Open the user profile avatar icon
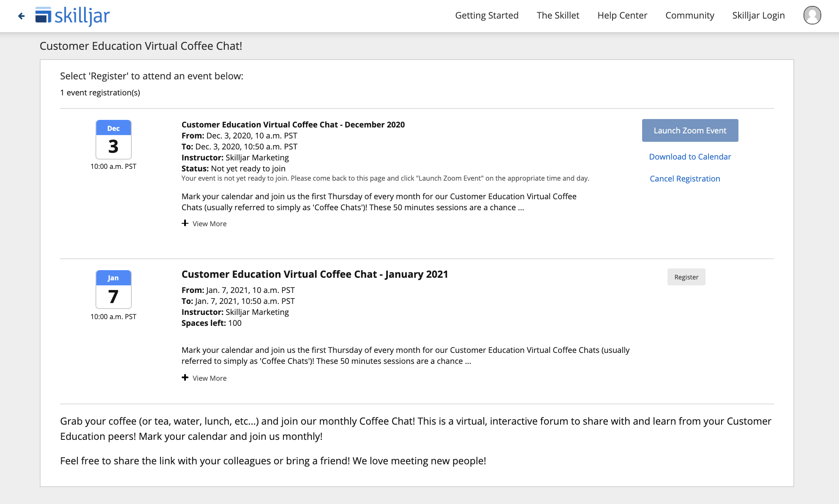This screenshot has width=839, height=504. click(812, 16)
